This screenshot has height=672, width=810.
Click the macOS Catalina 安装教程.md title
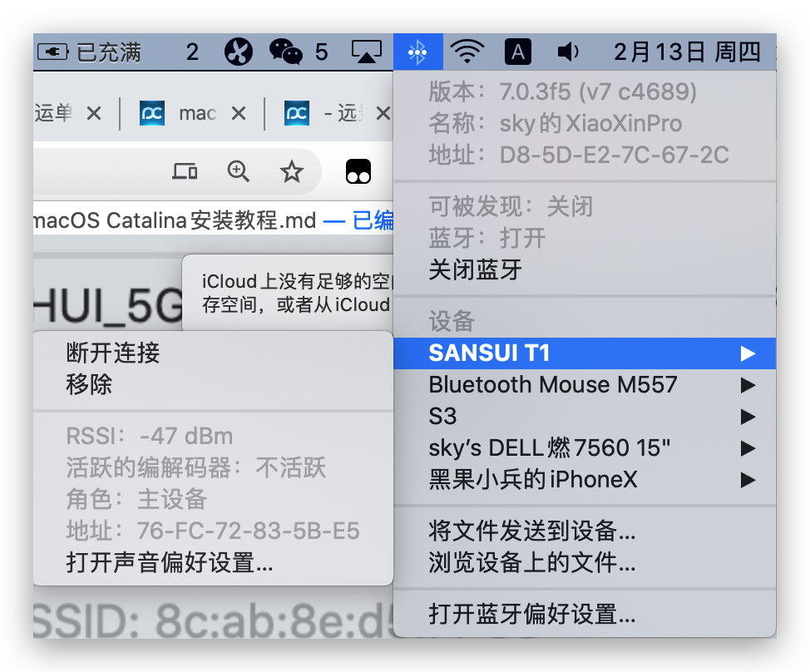tap(175, 220)
